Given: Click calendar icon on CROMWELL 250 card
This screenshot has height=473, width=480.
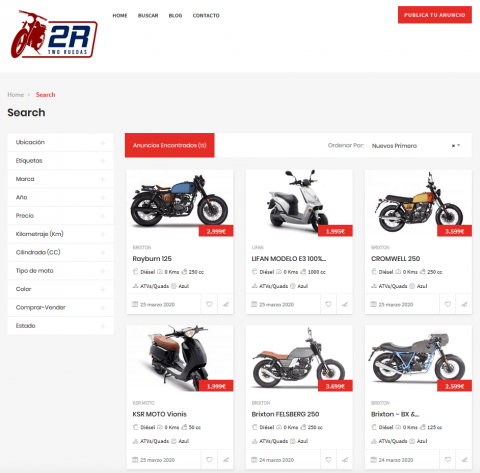Looking at the screenshot, I should pos(374,304).
